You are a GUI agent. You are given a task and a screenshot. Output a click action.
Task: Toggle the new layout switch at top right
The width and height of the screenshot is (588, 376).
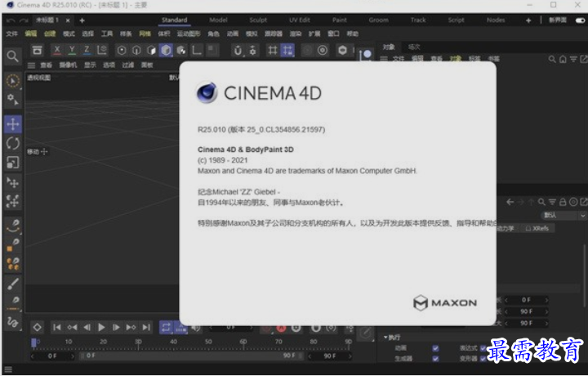point(581,20)
